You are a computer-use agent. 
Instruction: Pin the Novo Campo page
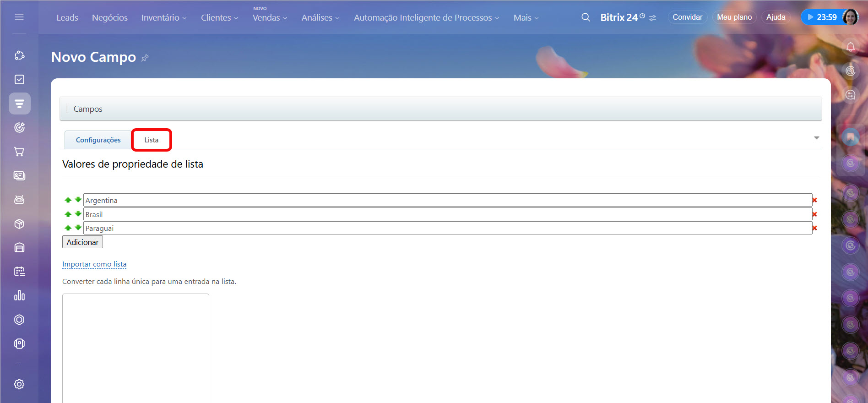pos(145,58)
